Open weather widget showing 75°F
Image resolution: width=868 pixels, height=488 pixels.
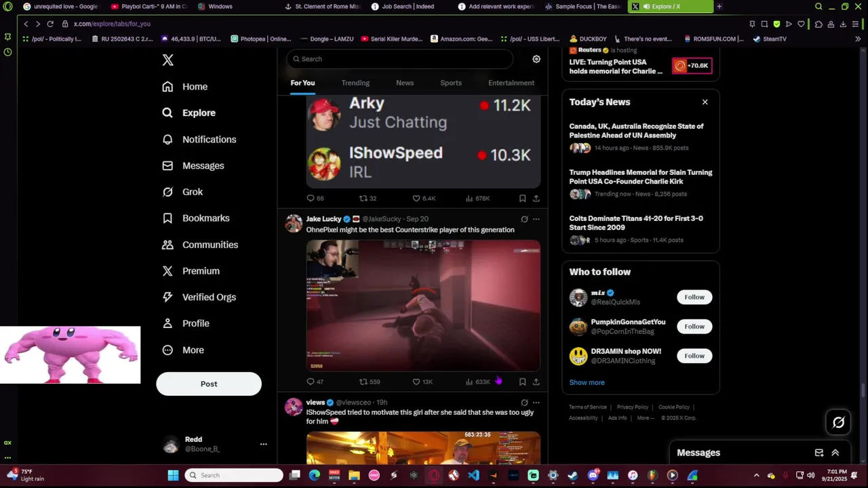click(x=26, y=475)
